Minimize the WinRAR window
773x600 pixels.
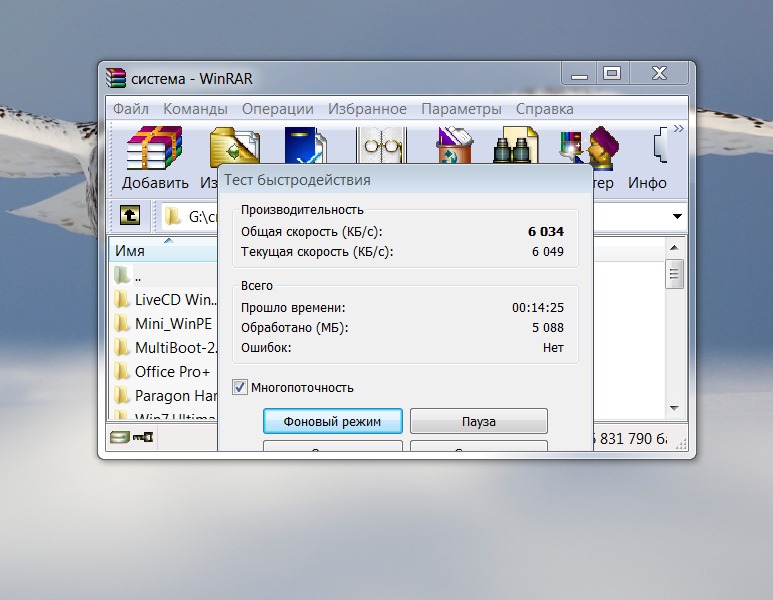coord(579,73)
